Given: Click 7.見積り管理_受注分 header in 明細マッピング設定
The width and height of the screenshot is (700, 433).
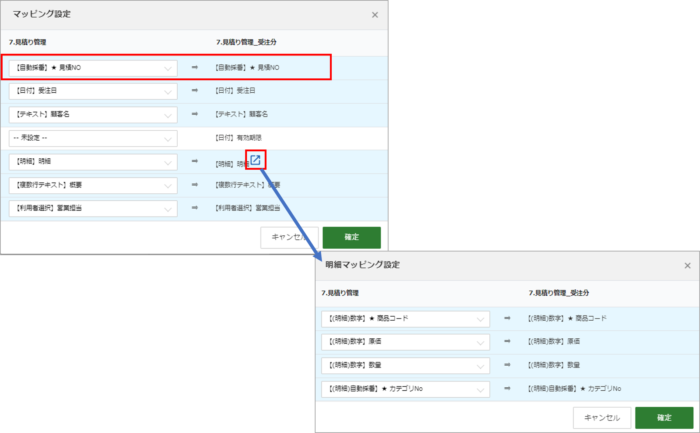Looking at the screenshot, I should [x=558, y=293].
